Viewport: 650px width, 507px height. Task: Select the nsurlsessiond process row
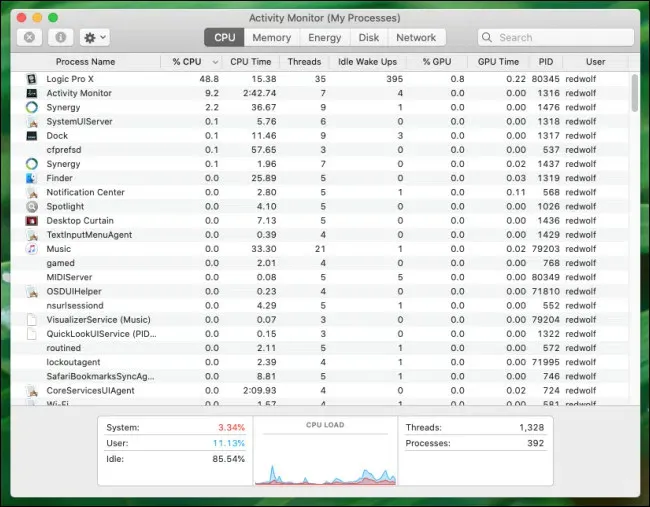pos(319,306)
